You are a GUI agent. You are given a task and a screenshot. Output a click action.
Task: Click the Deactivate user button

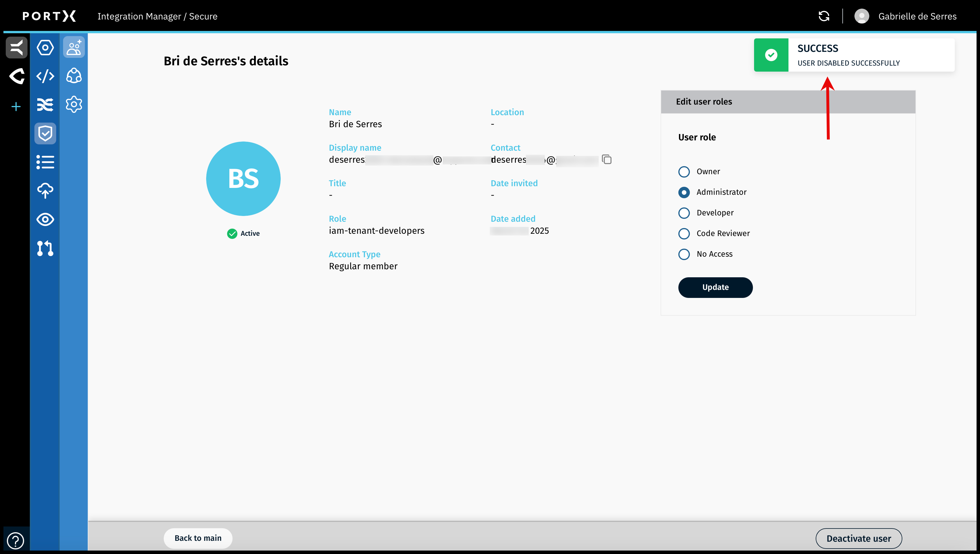pos(858,538)
